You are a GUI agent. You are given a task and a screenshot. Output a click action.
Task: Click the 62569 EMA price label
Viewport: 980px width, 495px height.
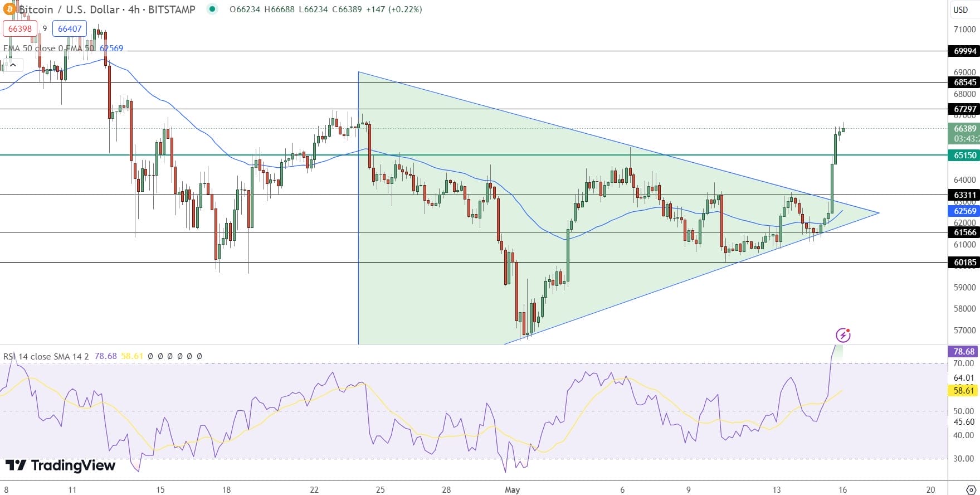coord(964,211)
